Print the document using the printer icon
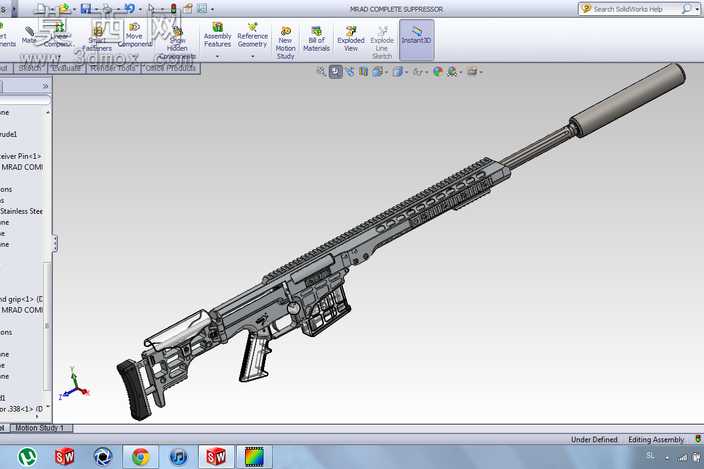 click(107, 8)
